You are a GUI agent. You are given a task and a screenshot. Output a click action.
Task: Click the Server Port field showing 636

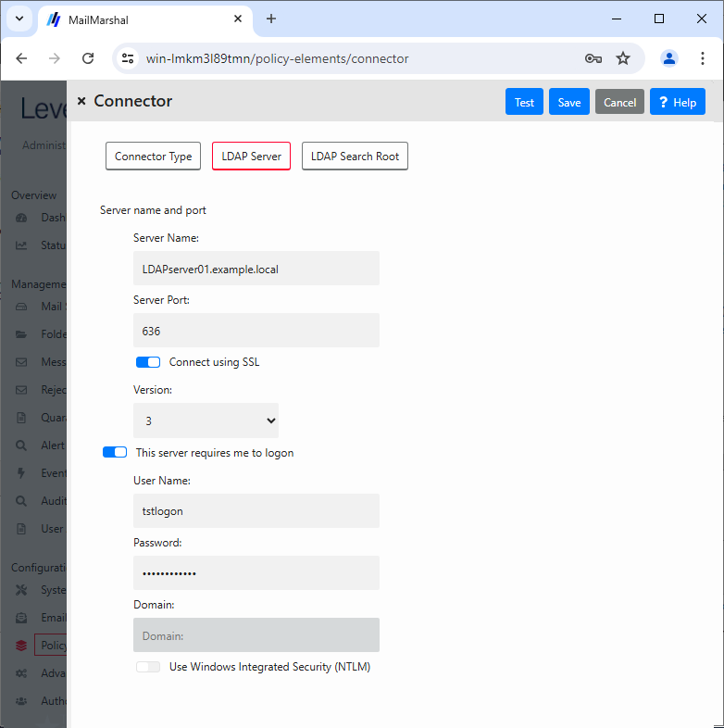tap(256, 331)
